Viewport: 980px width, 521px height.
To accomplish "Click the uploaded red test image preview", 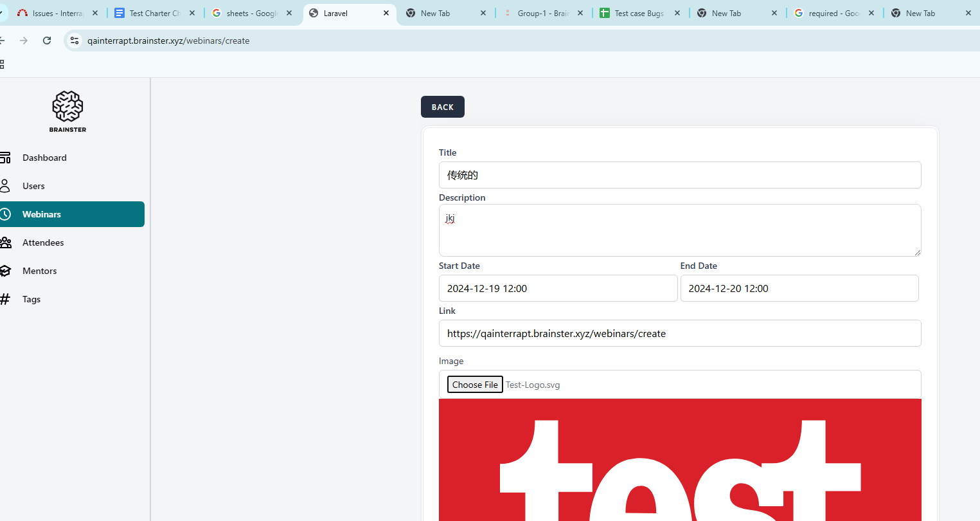I will (680, 460).
